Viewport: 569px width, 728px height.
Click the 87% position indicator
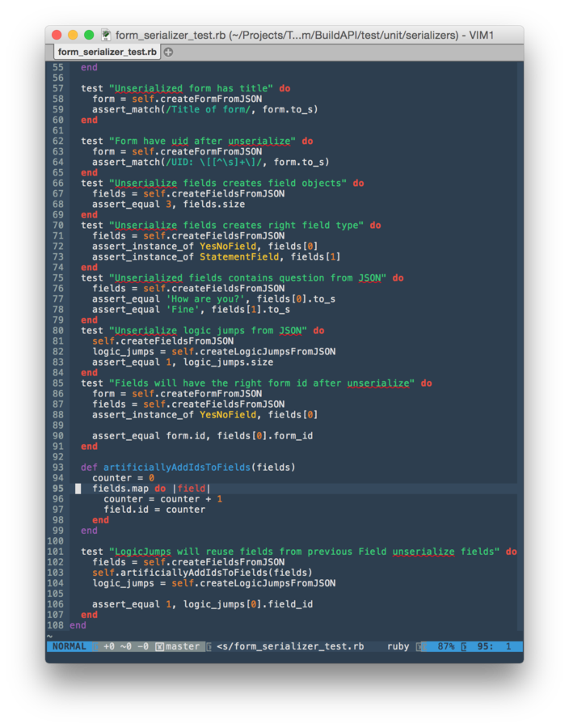tap(445, 646)
